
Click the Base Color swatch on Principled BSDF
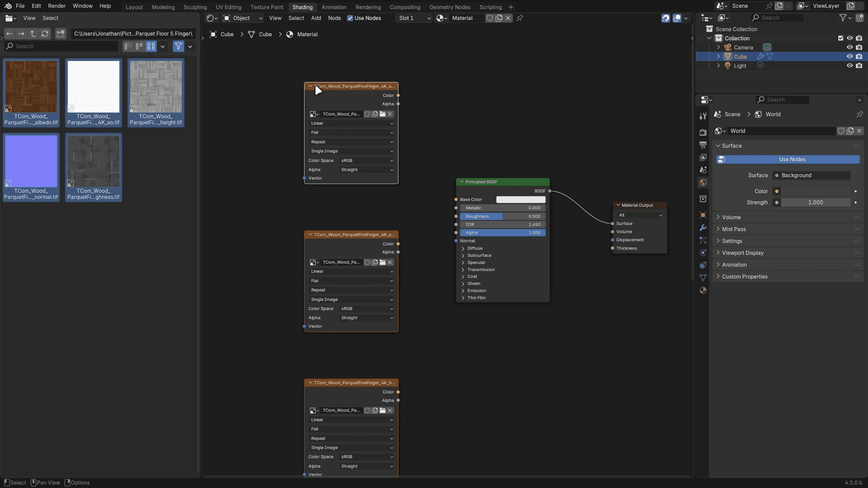520,199
